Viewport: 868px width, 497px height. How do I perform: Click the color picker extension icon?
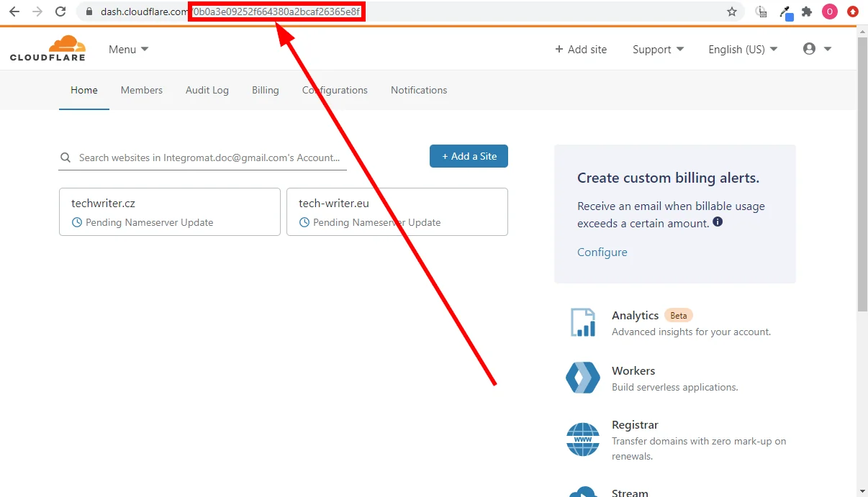pyautogui.click(x=785, y=12)
